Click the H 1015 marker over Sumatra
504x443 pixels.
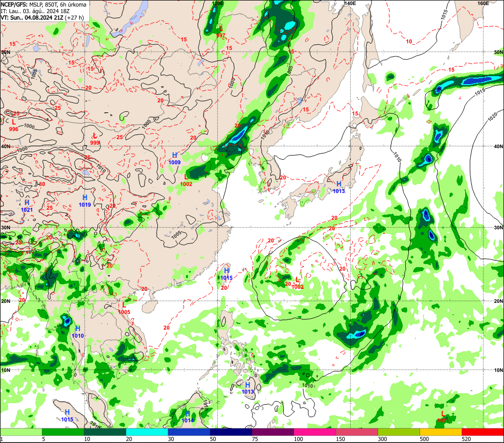pos(67,416)
